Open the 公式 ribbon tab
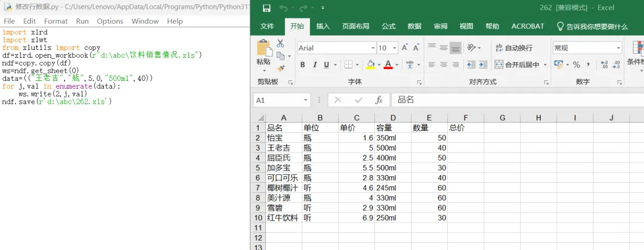The image size is (644, 250). (x=389, y=26)
